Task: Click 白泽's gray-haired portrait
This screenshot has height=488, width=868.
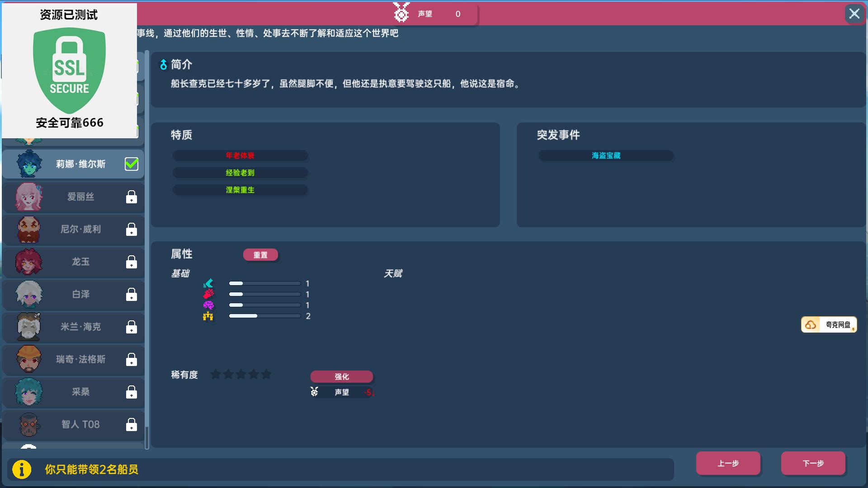Action: click(29, 294)
